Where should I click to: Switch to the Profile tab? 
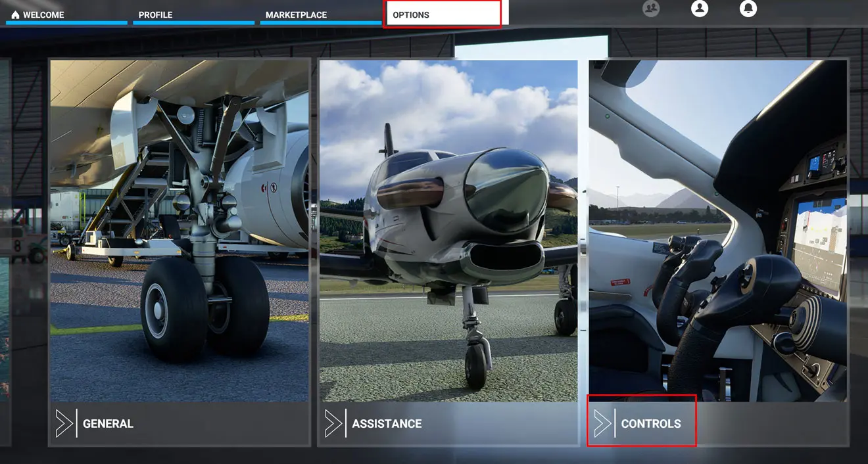point(193,14)
